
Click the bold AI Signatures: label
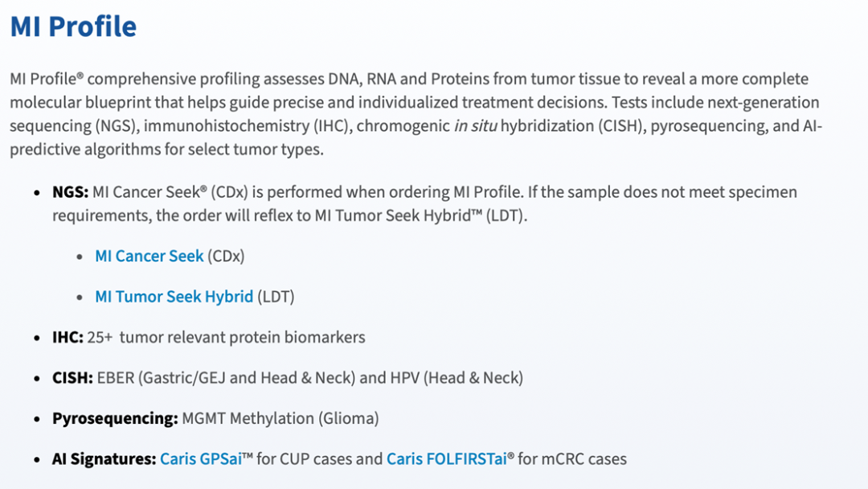(104, 458)
